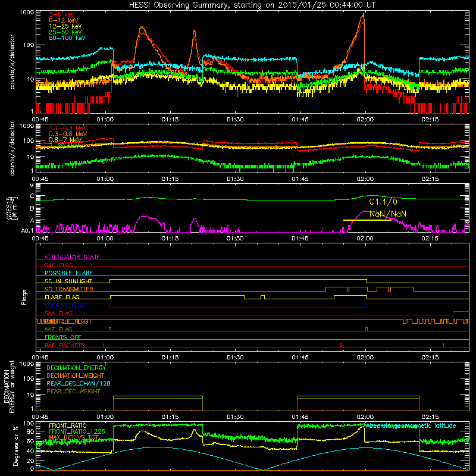
Task: Click the 100 tick label on decimation axis
Action: [29, 378]
